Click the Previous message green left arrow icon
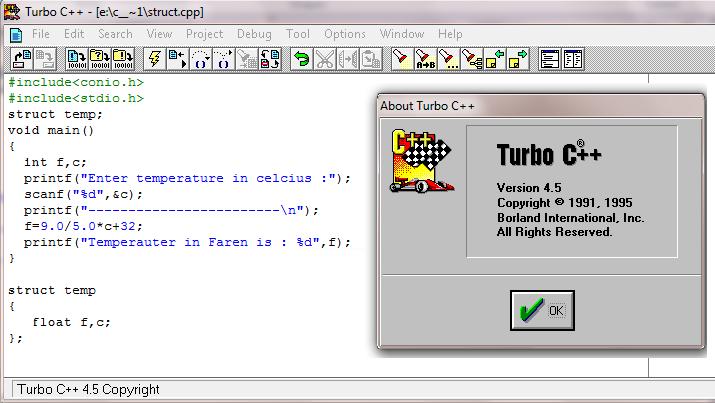 [x=495, y=59]
